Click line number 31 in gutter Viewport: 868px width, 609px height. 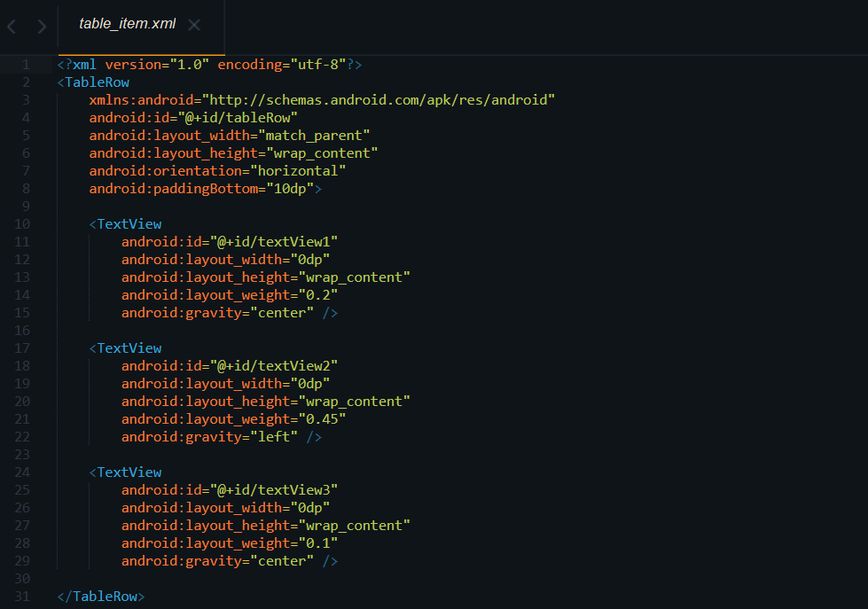pos(22,597)
